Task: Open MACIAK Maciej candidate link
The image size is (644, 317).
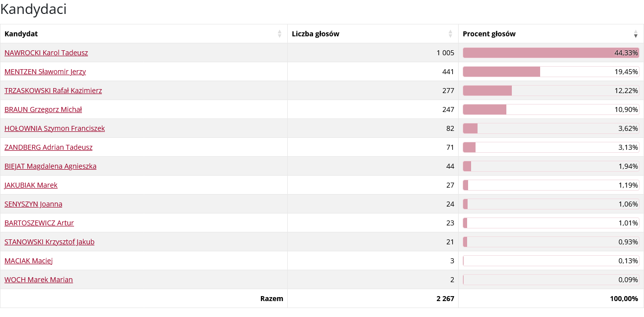Action: pyautogui.click(x=28, y=261)
